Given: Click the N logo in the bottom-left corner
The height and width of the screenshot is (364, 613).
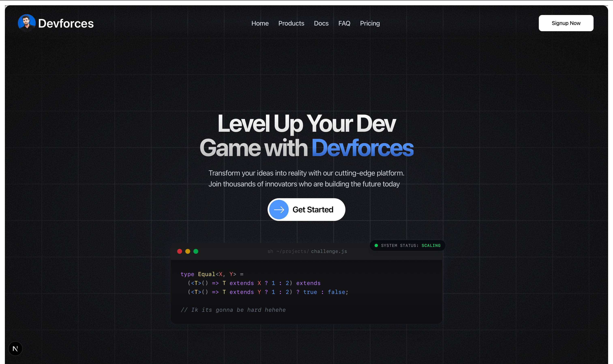Looking at the screenshot, I should [15, 348].
